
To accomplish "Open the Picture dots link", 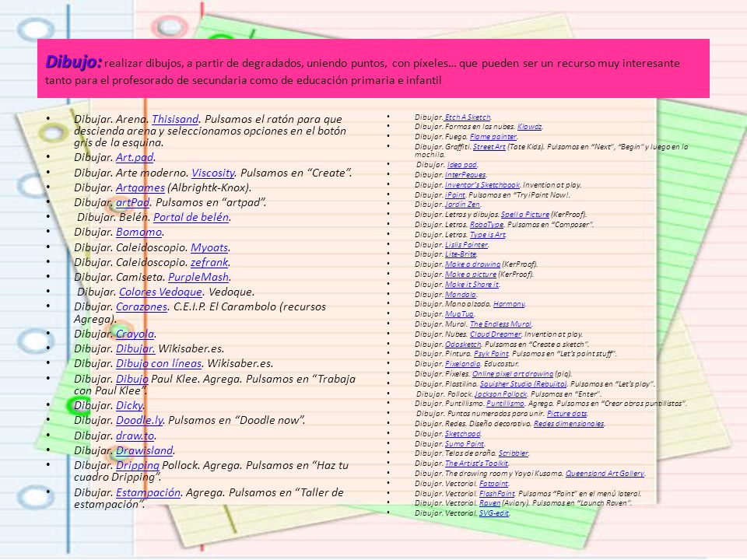I will 567,413.
